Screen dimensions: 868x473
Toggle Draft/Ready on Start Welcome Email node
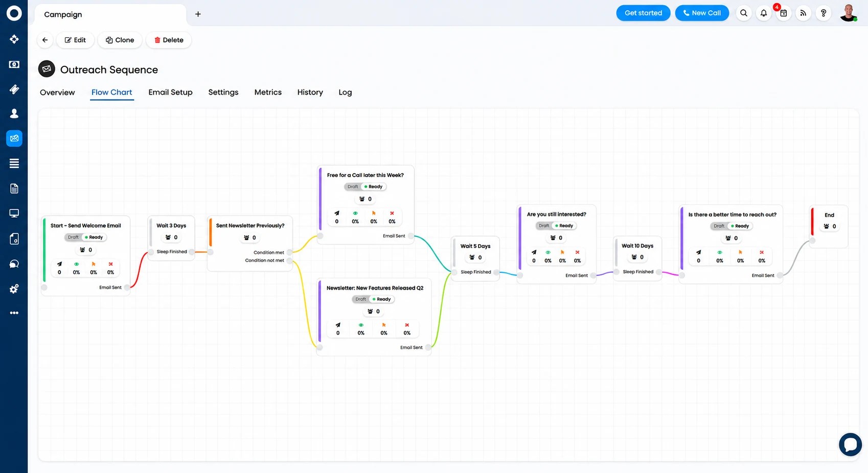[85, 237]
